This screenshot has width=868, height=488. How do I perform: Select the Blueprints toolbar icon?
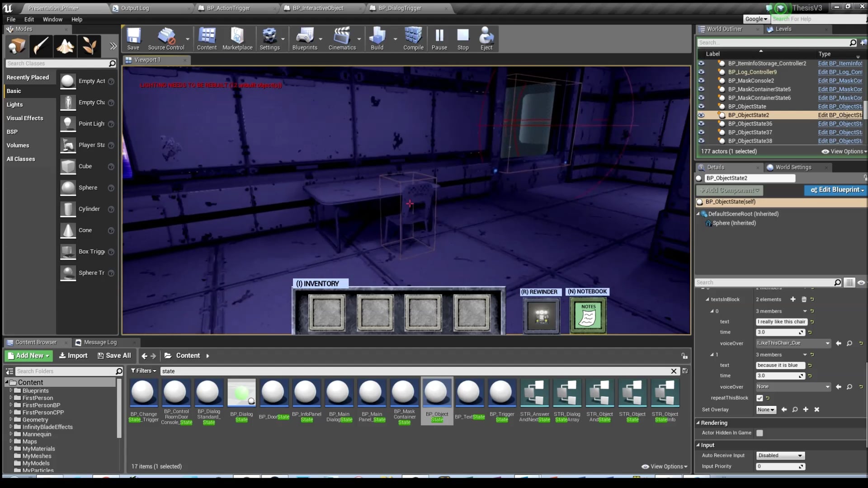[306, 39]
